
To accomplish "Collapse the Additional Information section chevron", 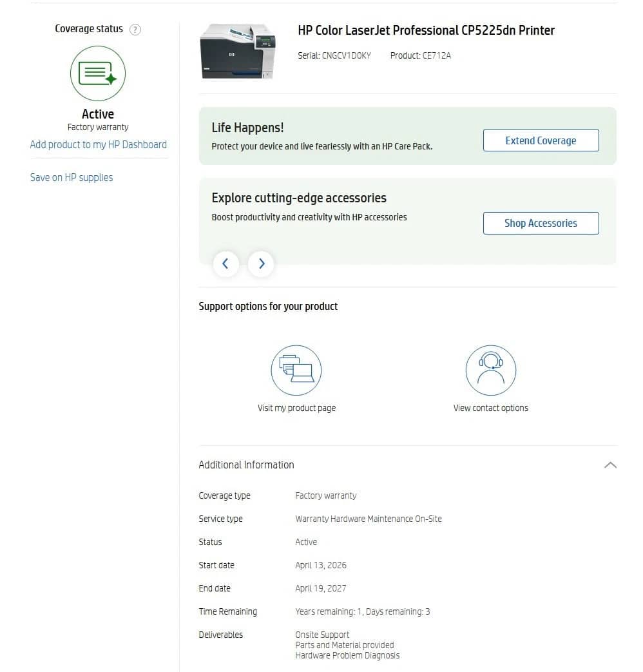I will coord(610,465).
